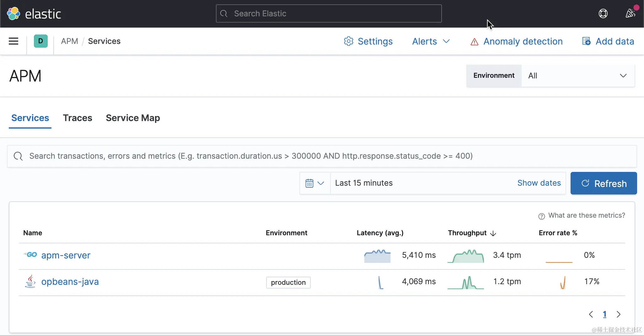
Task: Open the Environment All dropdown
Action: 577,76
